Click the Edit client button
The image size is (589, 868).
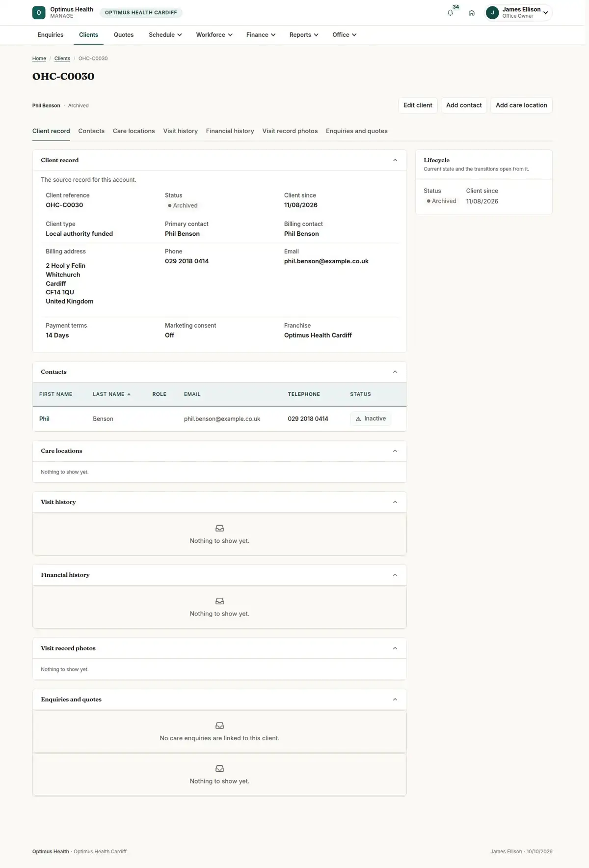click(418, 105)
